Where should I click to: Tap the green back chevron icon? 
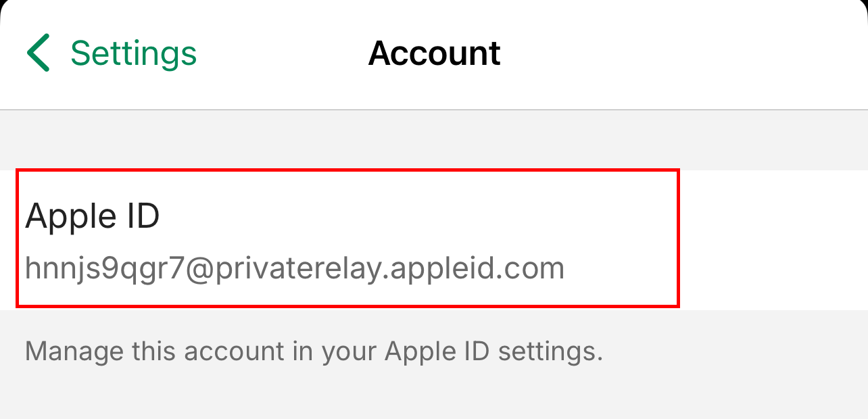[x=39, y=53]
